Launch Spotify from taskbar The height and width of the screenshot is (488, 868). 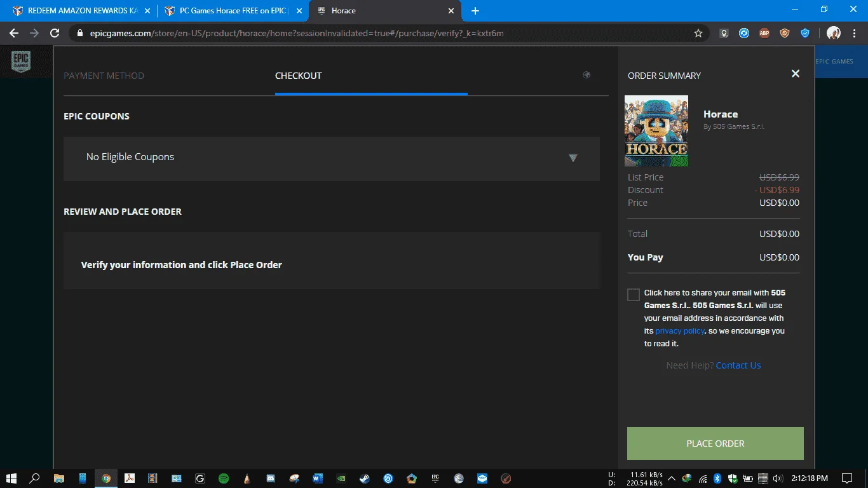223,478
